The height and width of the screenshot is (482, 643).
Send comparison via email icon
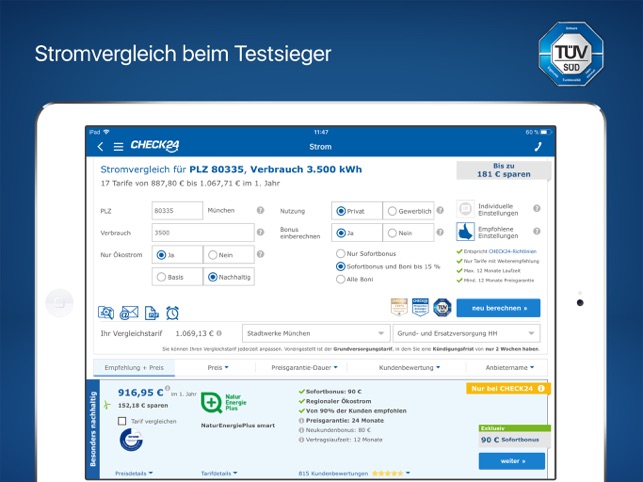129,313
